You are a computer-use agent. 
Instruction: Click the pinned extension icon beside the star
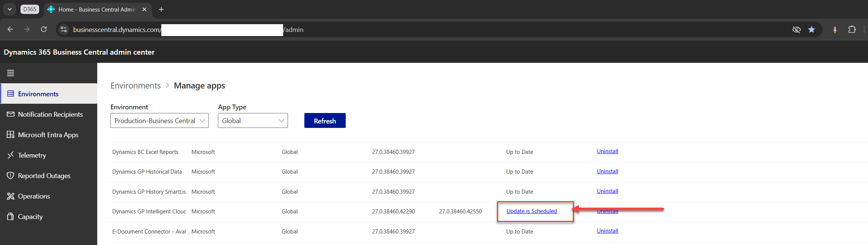coord(835,30)
